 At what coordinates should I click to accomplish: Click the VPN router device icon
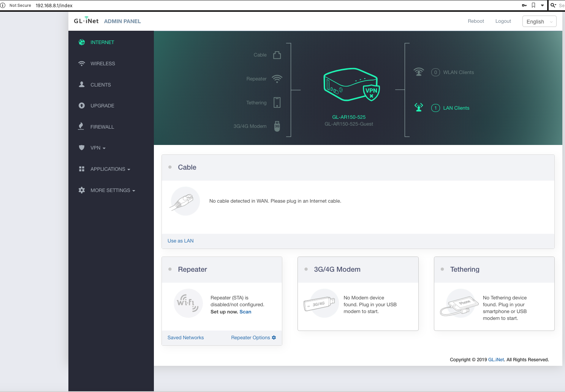[x=351, y=85]
